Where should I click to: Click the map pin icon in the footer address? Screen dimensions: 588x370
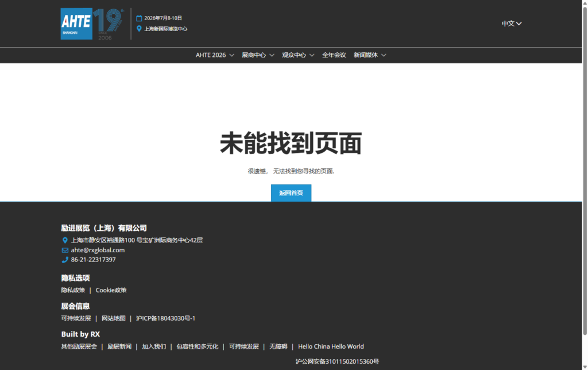click(64, 240)
